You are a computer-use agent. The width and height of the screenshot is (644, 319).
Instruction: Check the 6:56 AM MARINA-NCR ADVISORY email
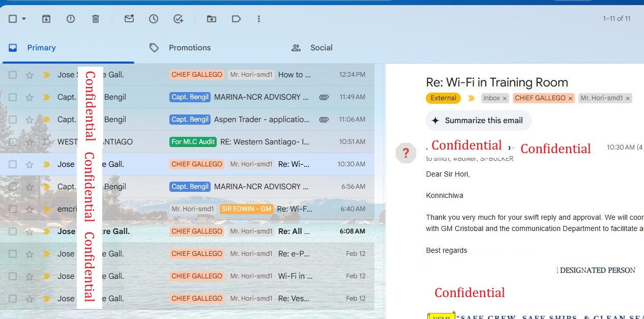[x=13, y=187]
